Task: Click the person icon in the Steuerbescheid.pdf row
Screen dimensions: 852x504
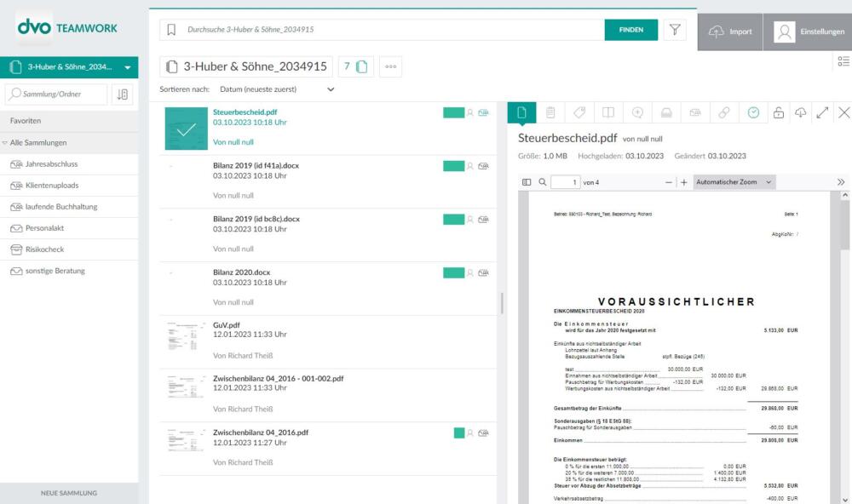Action: click(x=470, y=112)
